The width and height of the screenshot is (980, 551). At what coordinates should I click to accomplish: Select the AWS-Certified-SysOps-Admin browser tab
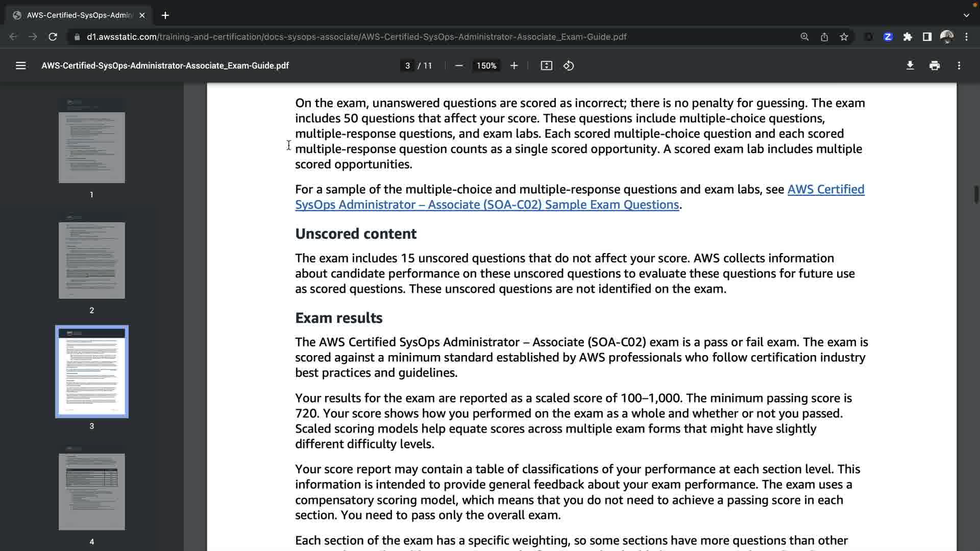(79, 15)
